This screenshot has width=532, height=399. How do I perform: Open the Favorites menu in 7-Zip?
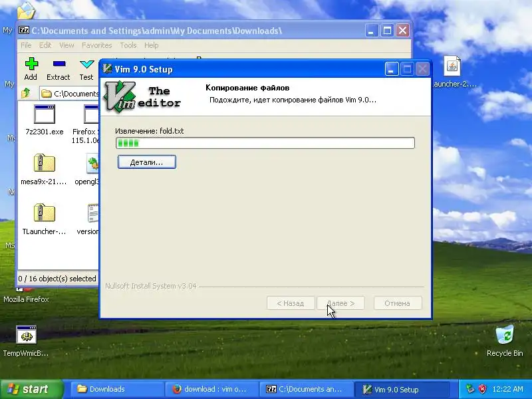96,45
